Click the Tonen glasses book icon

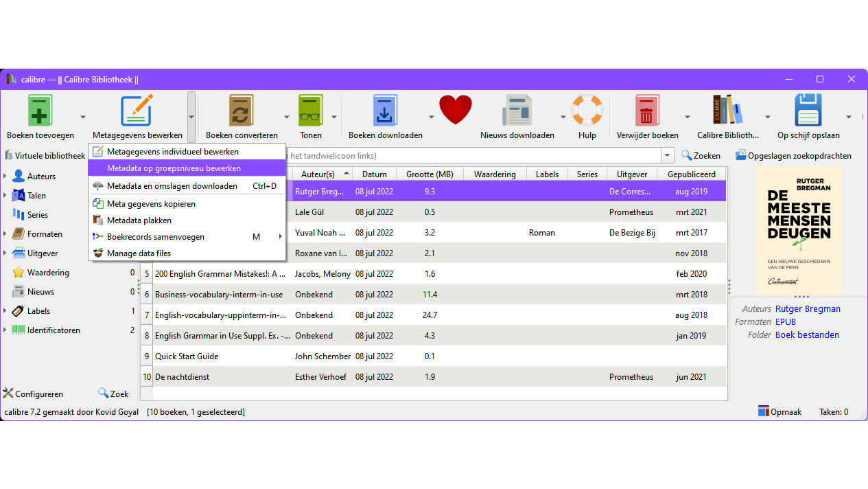(x=311, y=111)
